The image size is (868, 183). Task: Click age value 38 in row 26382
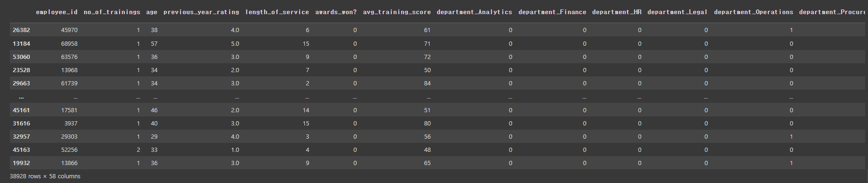point(154,30)
